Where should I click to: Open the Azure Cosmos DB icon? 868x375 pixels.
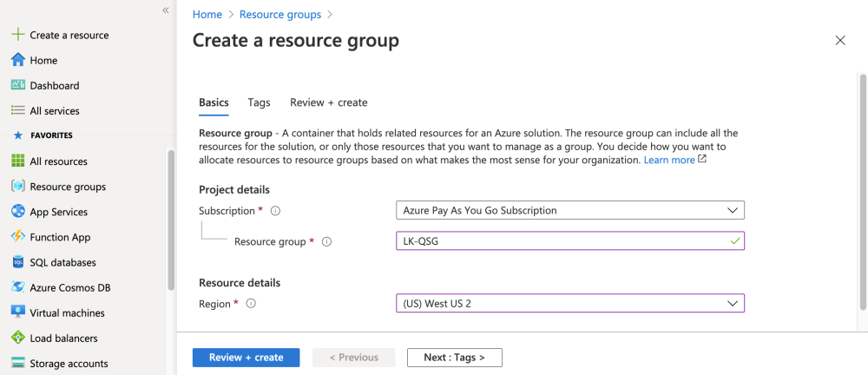click(17, 286)
